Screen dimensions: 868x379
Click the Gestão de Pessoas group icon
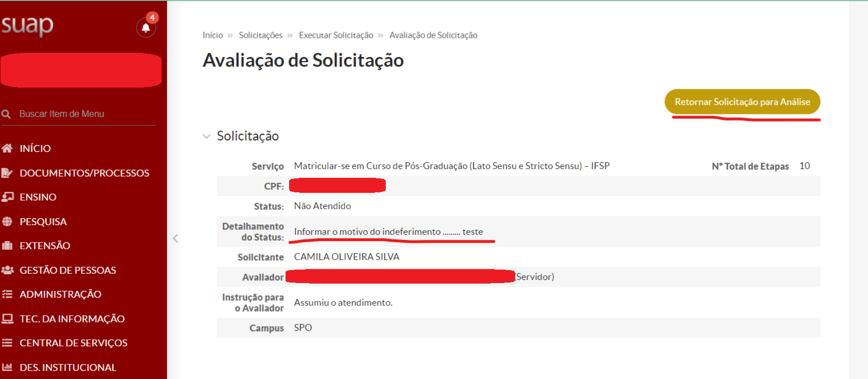pos(7,270)
